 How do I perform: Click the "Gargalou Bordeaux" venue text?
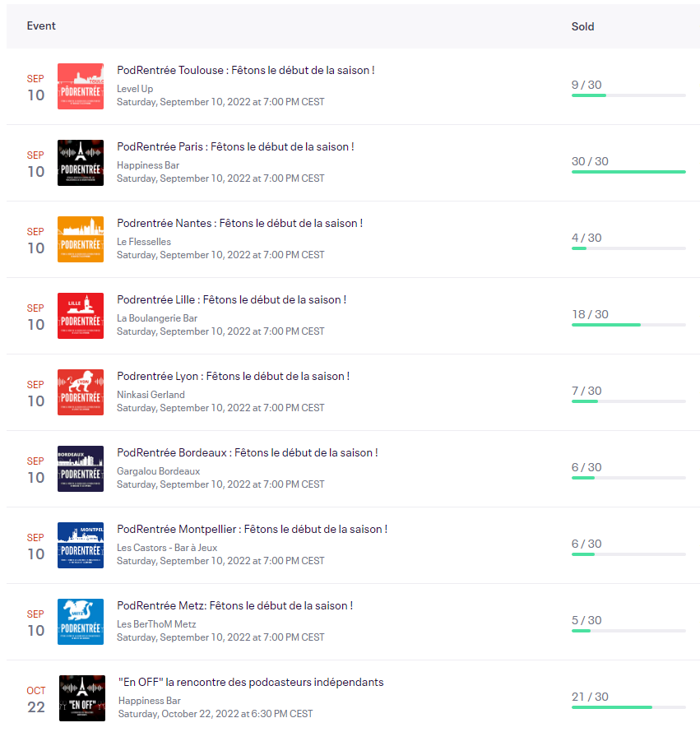click(x=158, y=471)
